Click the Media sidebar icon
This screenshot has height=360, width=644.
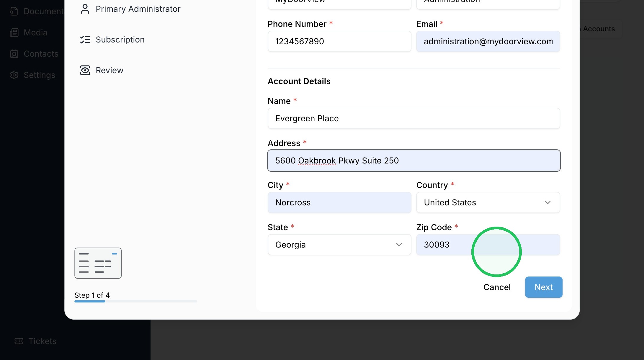pyautogui.click(x=14, y=32)
